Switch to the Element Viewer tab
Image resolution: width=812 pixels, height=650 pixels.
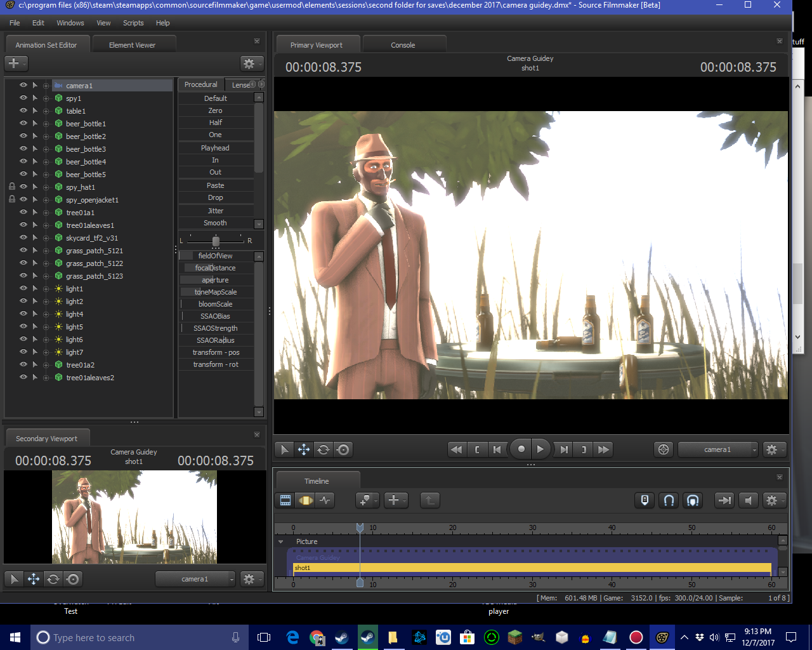pyautogui.click(x=132, y=45)
